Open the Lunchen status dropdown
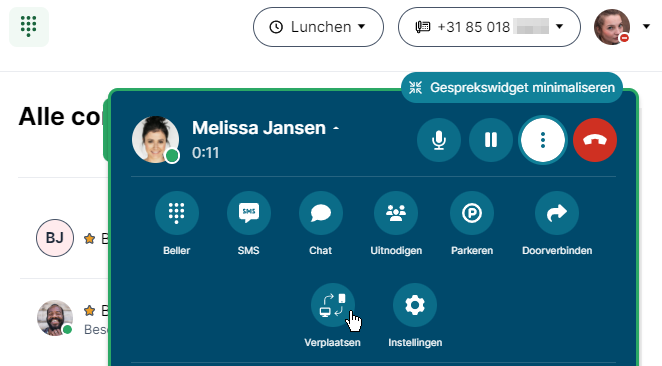662x366 pixels. (318, 27)
